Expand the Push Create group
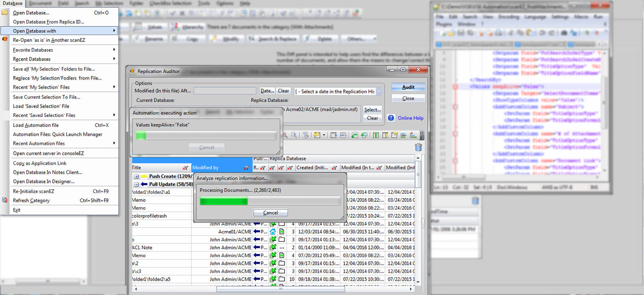The width and height of the screenshot is (644, 295). pyautogui.click(x=137, y=176)
